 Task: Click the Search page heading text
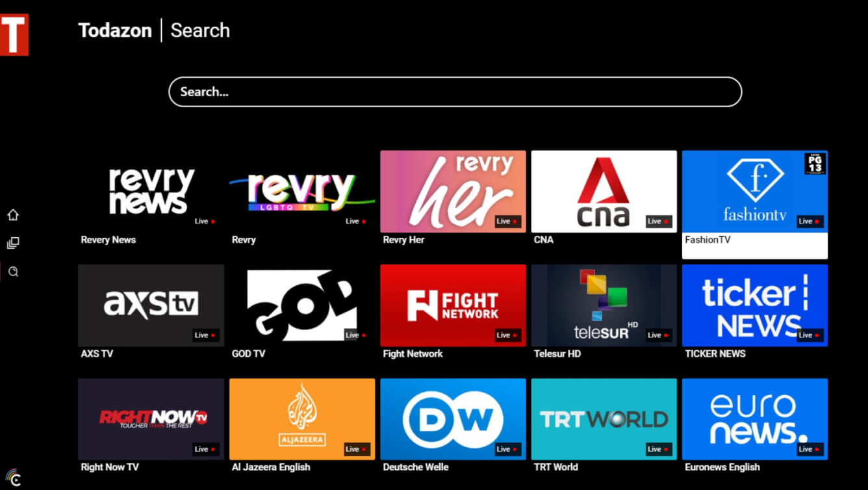coord(200,31)
